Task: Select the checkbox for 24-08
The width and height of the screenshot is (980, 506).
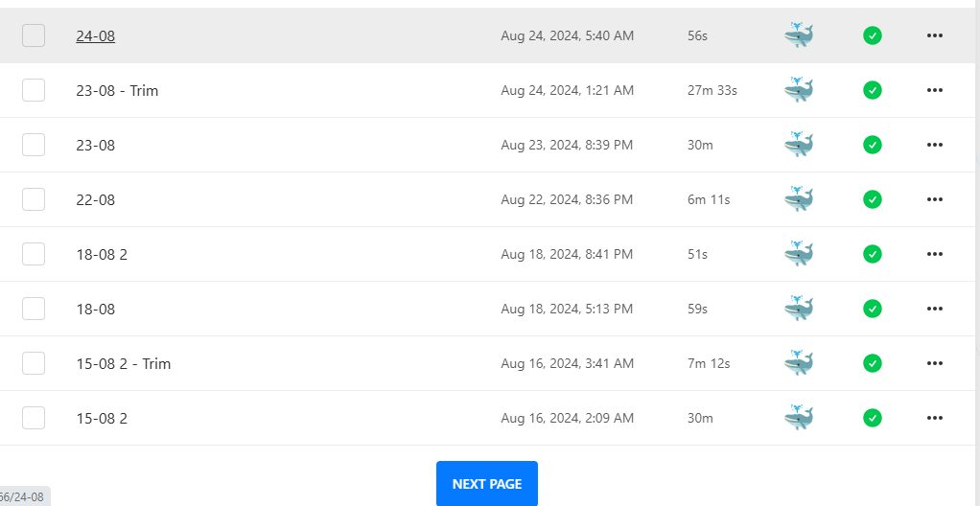Action: coord(34,35)
